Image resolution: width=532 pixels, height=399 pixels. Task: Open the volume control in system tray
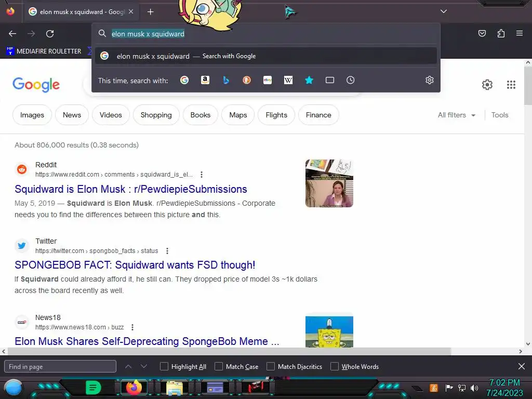point(474,388)
